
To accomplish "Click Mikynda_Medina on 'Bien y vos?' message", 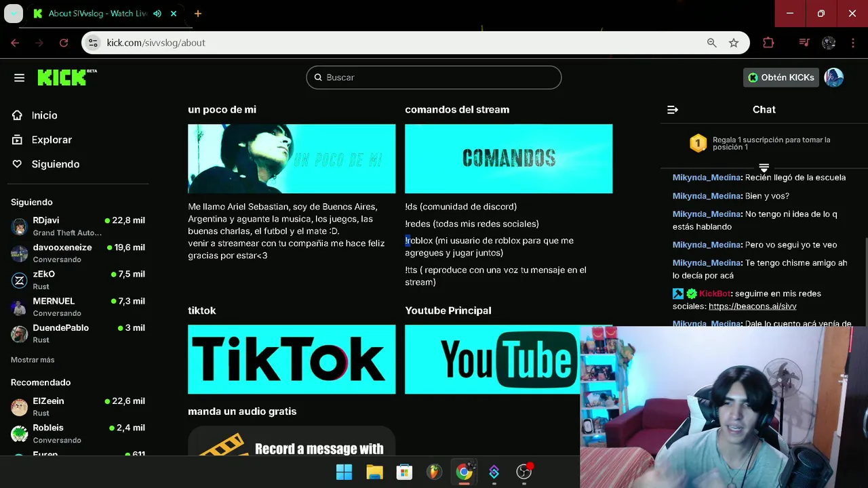I will (x=707, y=196).
